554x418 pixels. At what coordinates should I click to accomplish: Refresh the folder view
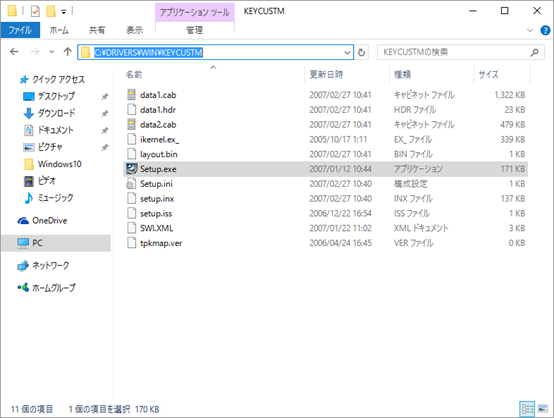tap(361, 53)
